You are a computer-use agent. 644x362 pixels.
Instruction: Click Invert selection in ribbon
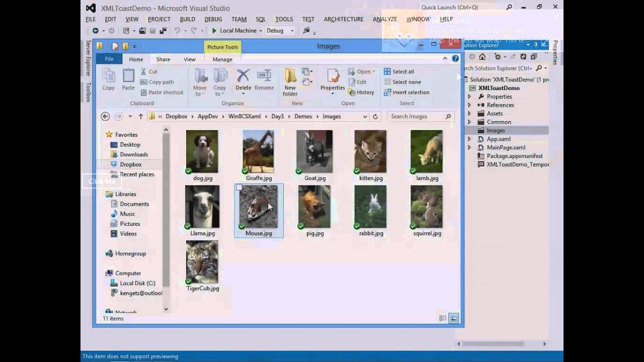[407, 93]
